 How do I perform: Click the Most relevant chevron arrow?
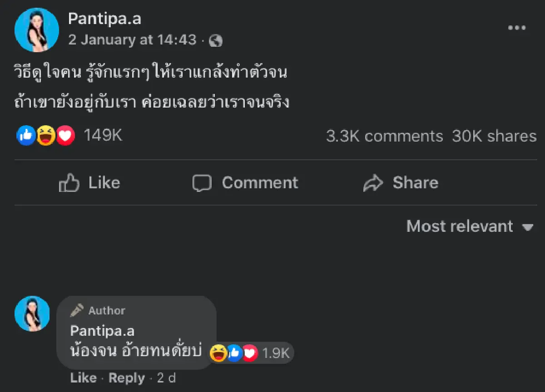tap(528, 227)
